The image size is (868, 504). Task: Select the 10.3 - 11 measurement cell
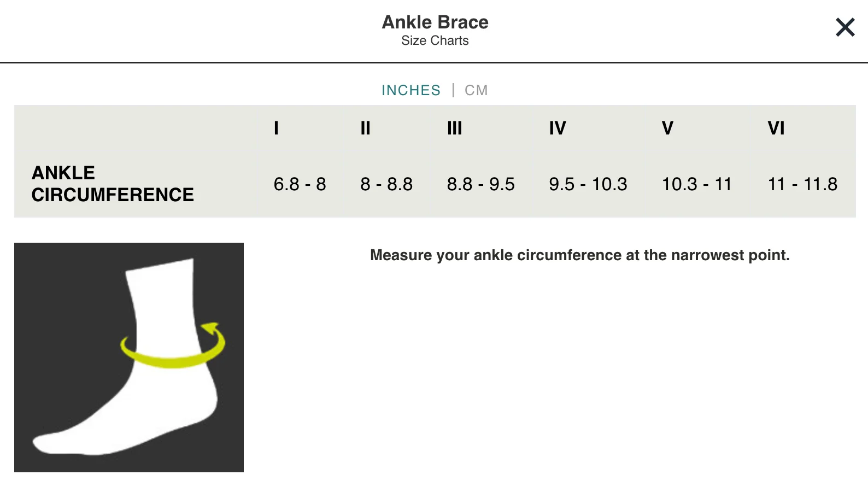point(697,184)
